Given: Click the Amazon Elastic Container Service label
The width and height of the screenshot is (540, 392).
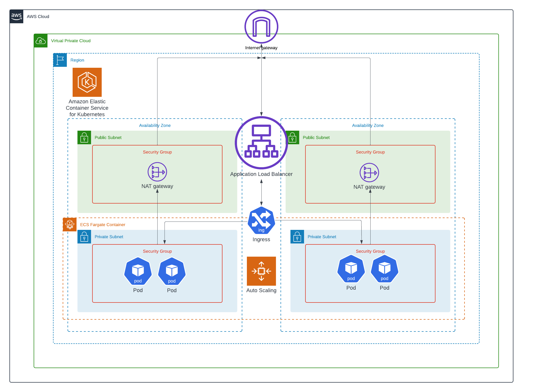Looking at the screenshot, I should point(87,108).
